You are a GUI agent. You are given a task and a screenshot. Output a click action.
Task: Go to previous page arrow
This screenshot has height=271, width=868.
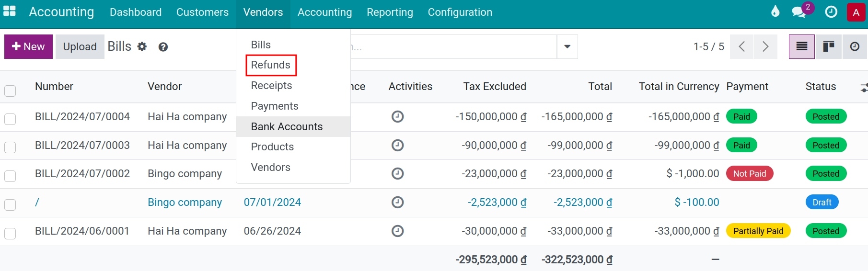pyautogui.click(x=741, y=46)
